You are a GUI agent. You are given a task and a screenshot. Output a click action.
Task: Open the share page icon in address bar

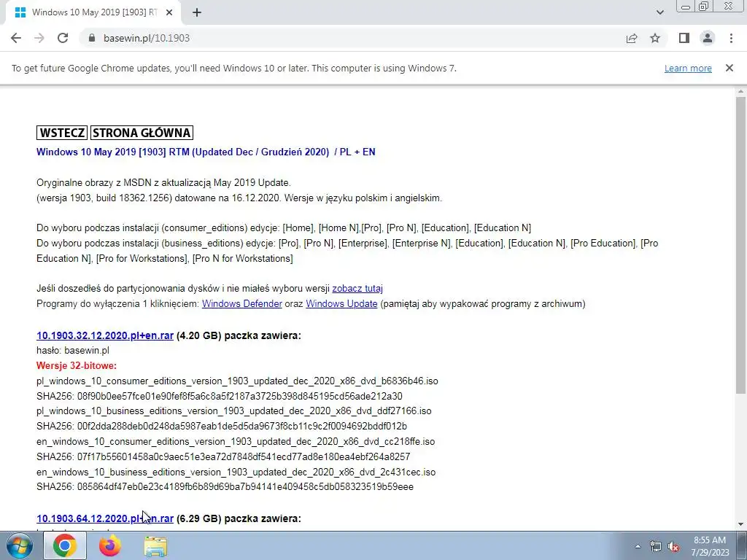pos(632,38)
